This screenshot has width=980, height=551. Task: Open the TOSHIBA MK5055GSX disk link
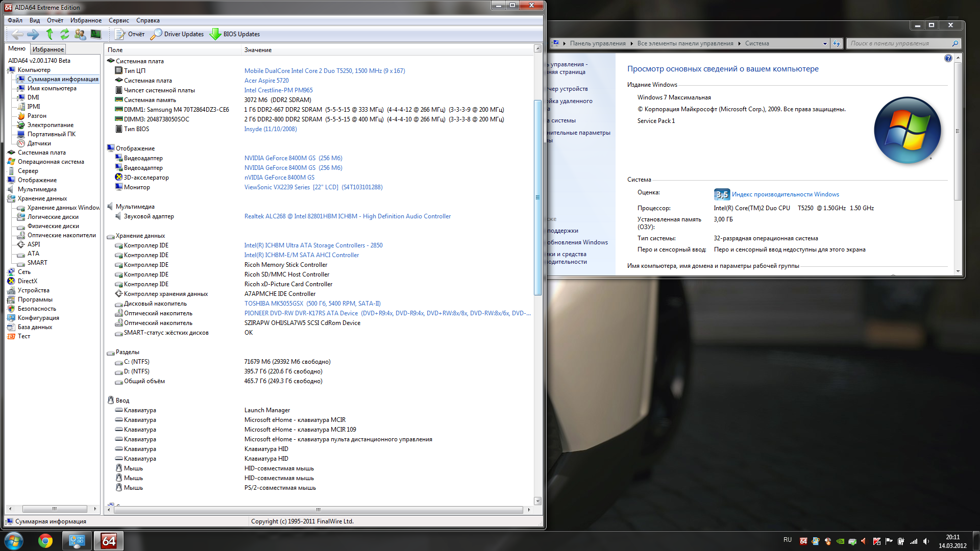(312, 304)
